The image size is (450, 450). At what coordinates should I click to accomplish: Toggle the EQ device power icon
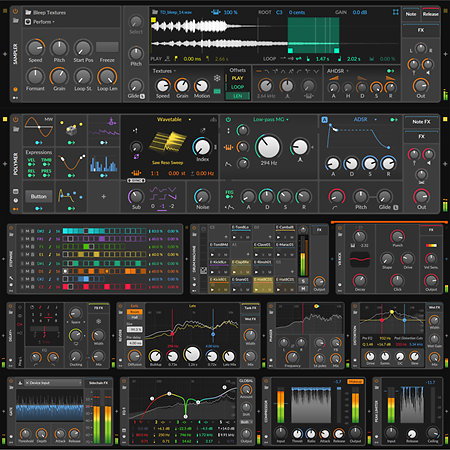pyautogui.click(x=124, y=381)
